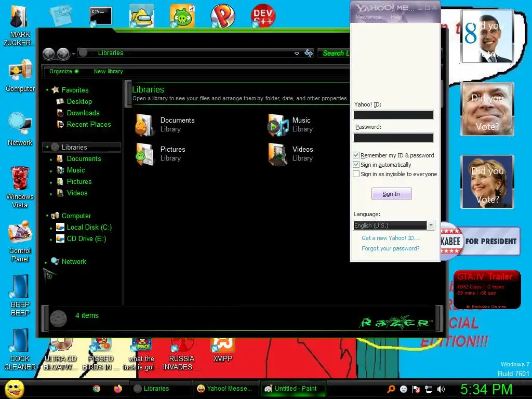This screenshot has width=532, height=399.
Task: Launch the command prompt desktop shortcut
Action: pos(101,16)
